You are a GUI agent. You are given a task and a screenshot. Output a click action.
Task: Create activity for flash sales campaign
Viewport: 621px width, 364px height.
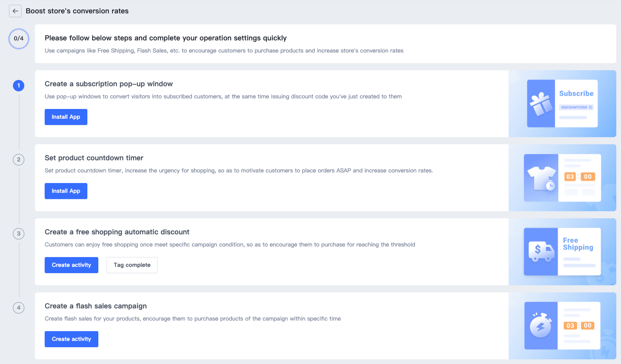point(71,339)
